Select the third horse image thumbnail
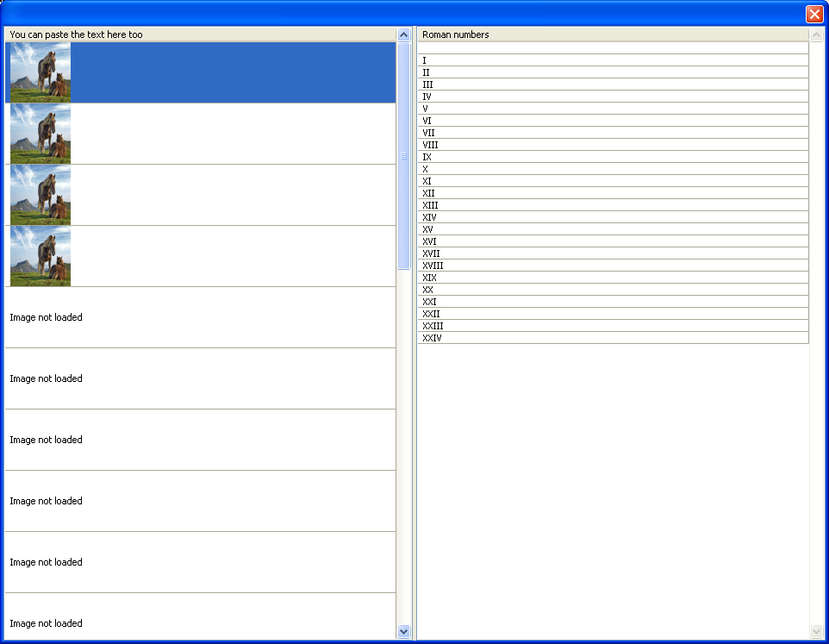The width and height of the screenshot is (829, 644). point(40,195)
